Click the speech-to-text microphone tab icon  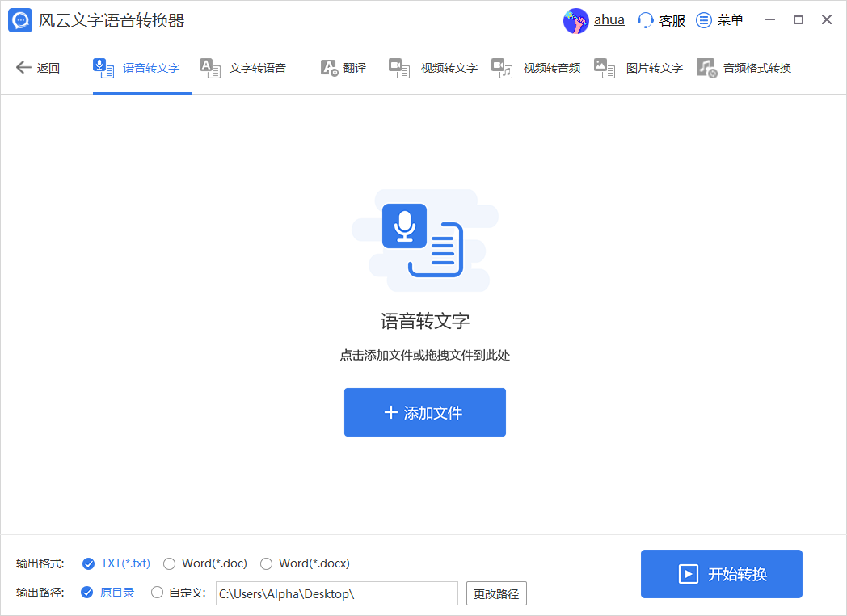[x=103, y=68]
